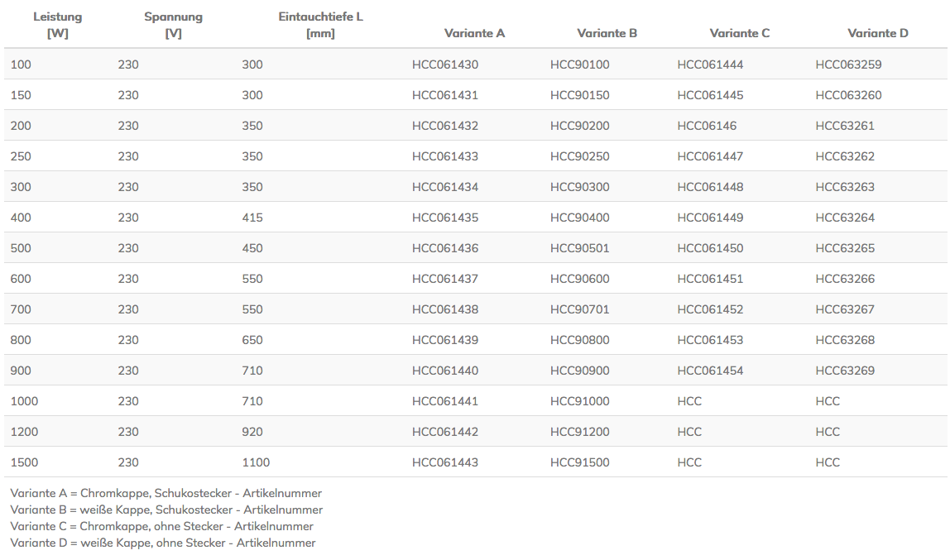Select article number HCC06146
The width and height of the screenshot is (950, 560).
(707, 126)
